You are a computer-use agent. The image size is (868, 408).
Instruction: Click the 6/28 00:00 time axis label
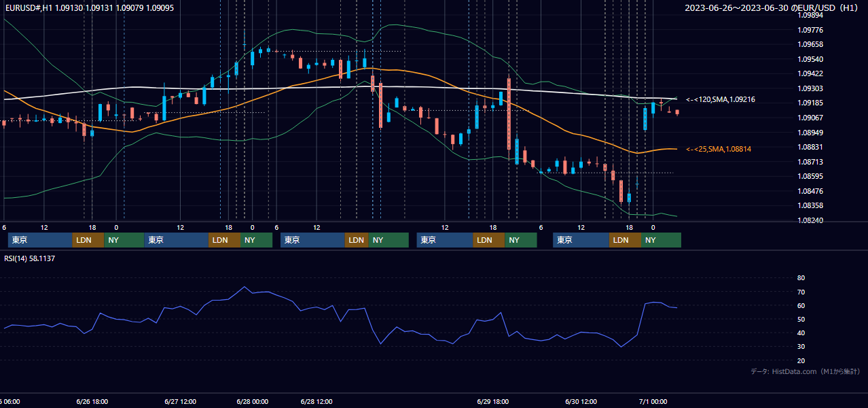253,401
